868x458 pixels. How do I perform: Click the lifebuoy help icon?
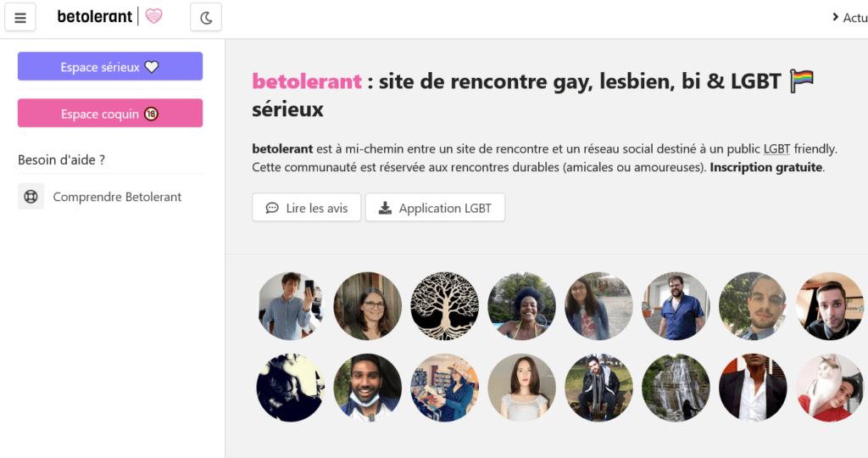tap(31, 197)
